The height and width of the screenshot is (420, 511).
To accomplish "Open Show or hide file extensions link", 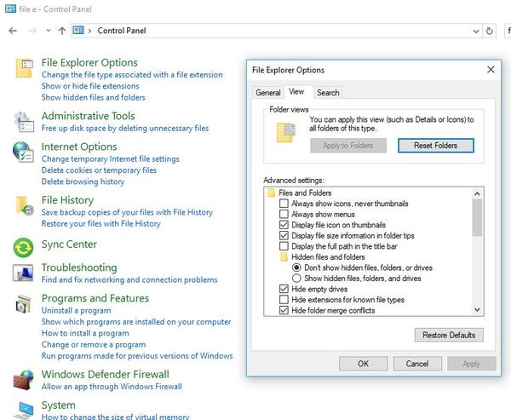I will 90,86.
